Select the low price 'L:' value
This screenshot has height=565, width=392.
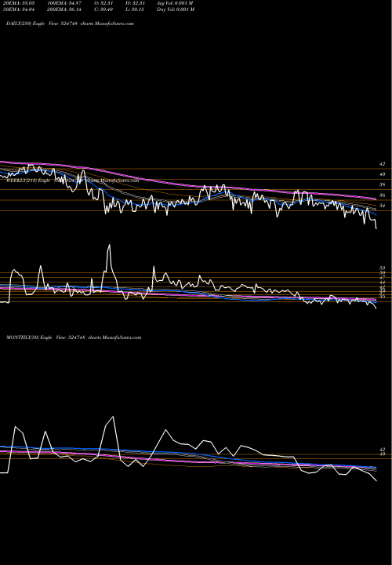(135, 9)
